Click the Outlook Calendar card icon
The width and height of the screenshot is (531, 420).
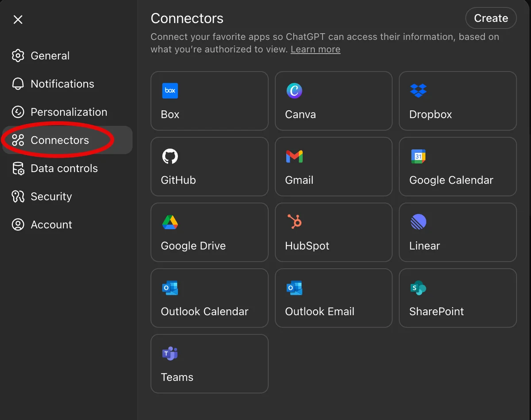pos(170,288)
